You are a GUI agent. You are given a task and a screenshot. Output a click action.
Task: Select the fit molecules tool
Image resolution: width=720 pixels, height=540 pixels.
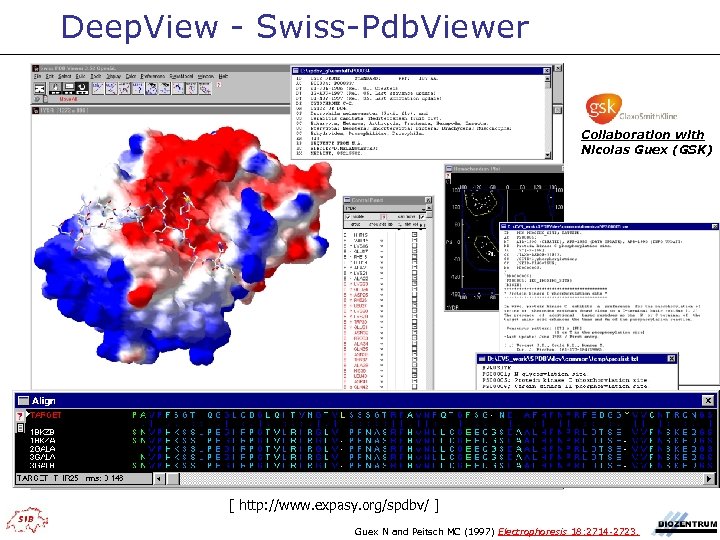click(178, 88)
